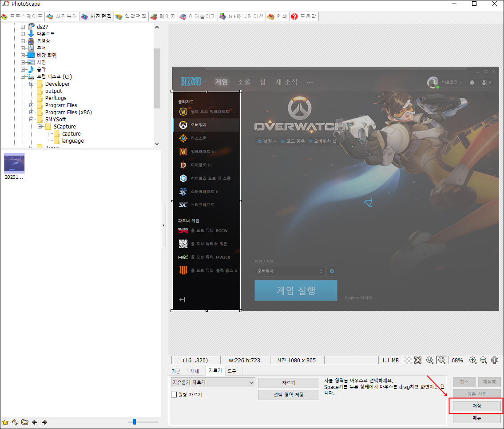The image size is (504, 429).
Task: Switch to the 개체 objects tab
Action: click(x=194, y=371)
